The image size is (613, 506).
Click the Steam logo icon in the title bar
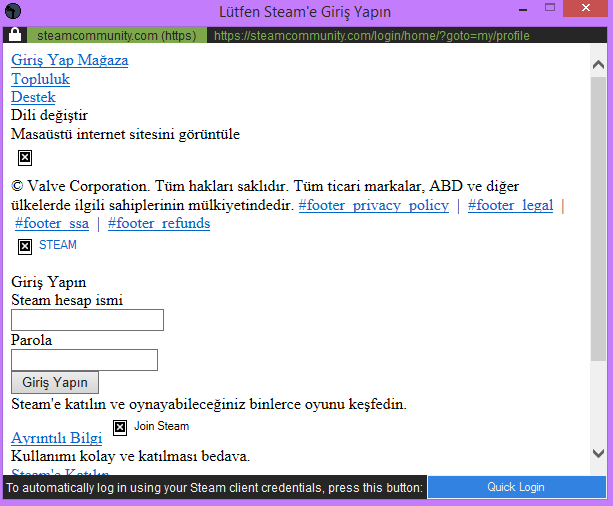click(x=13, y=11)
